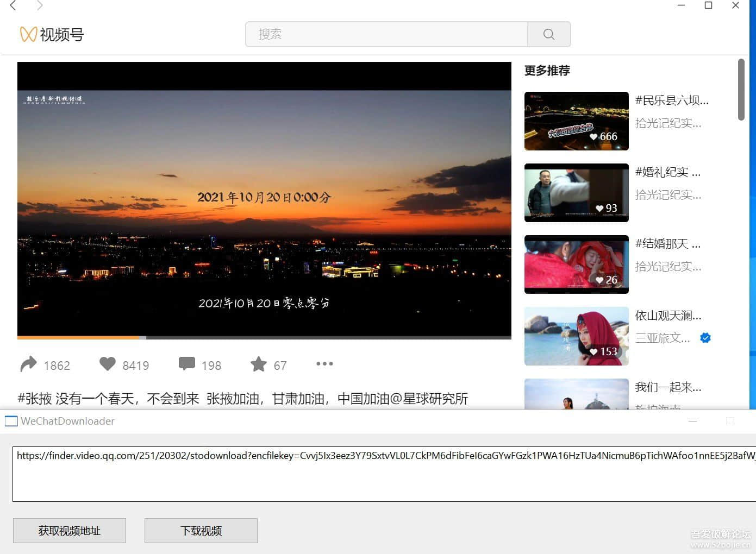The image size is (756, 554).
Task: Minimize the 视频号 window
Action: [x=681, y=5]
